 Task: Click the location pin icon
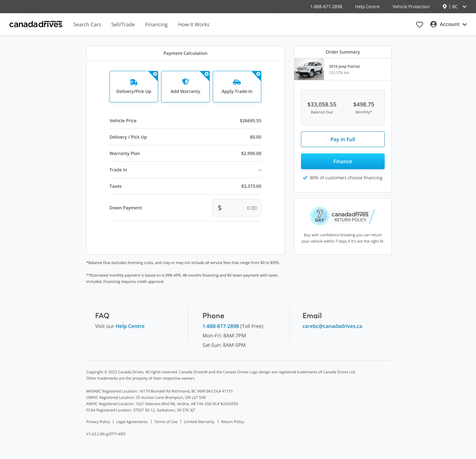point(444,7)
